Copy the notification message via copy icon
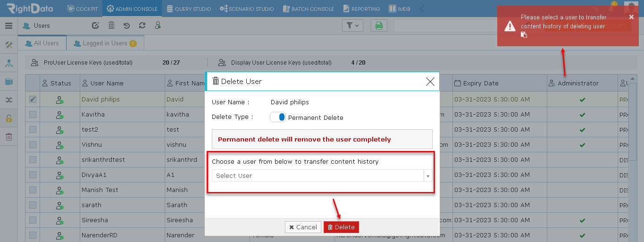 point(523,35)
